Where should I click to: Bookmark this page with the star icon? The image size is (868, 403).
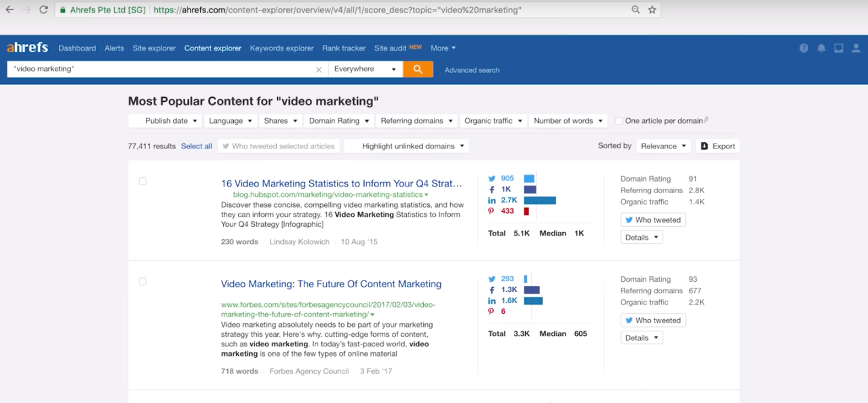coord(652,10)
